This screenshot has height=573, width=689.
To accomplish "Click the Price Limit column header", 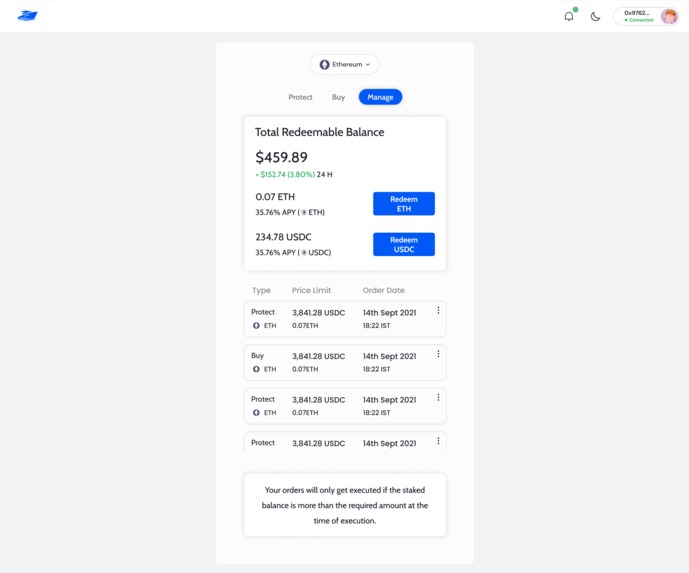I will (311, 290).
